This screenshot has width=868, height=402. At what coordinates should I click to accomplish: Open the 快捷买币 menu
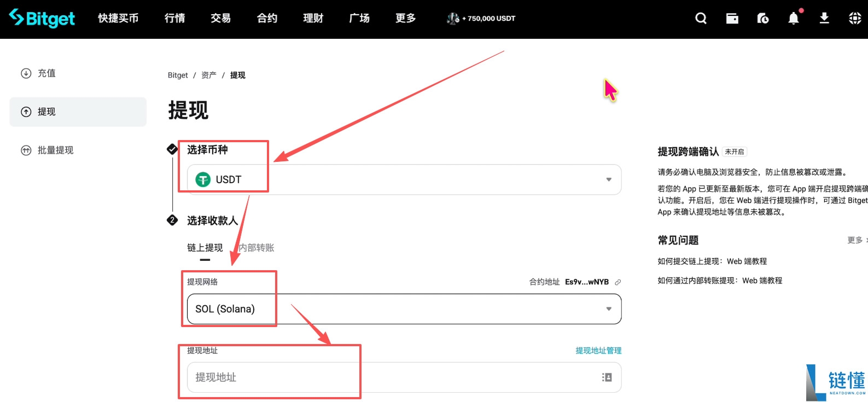pyautogui.click(x=118, y=18)
